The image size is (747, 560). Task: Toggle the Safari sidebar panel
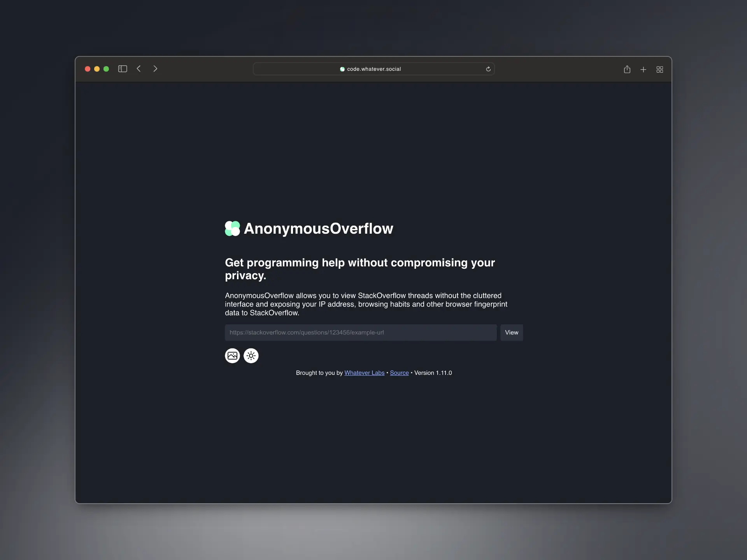123,69
